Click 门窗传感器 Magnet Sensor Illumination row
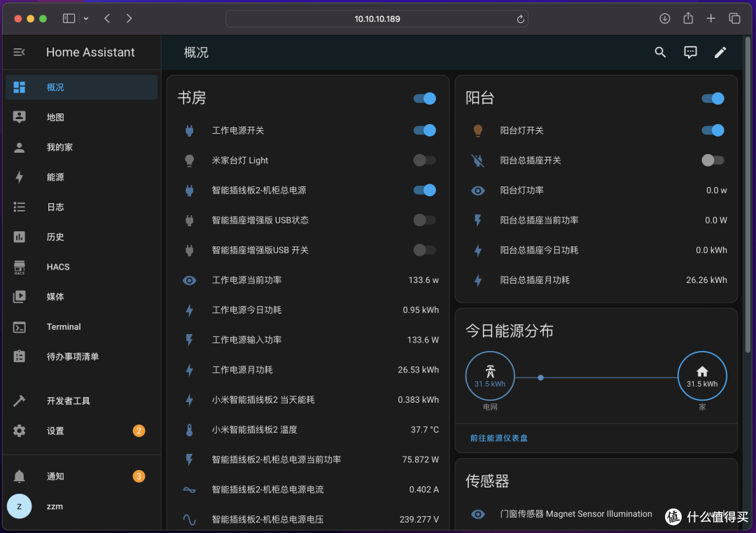The width and height of the screenshot is (756, 533). (596, 514)
